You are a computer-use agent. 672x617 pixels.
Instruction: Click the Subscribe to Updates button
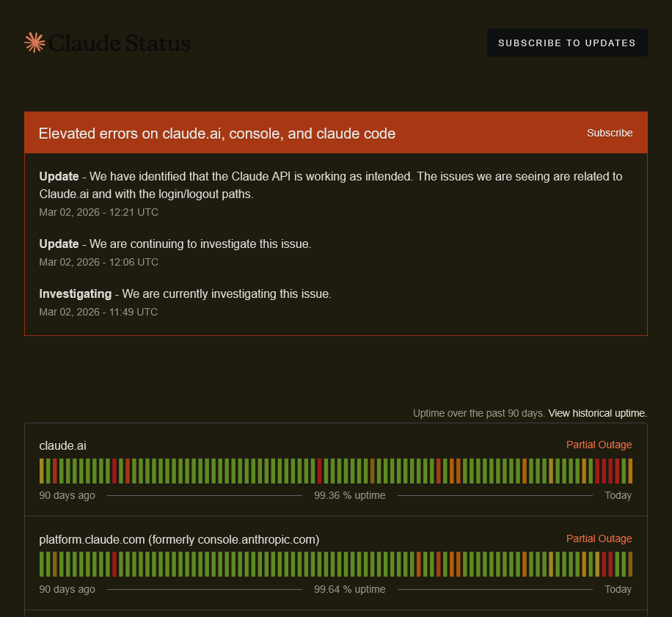(567, 43)
